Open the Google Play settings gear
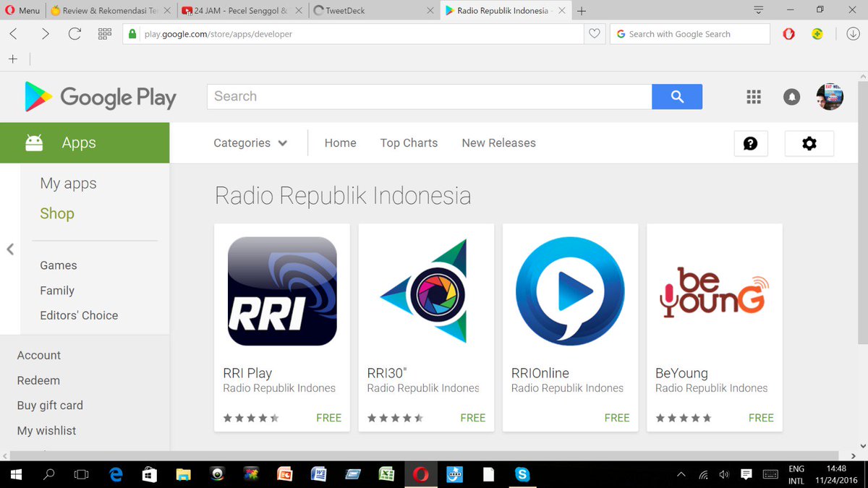868x488 pixels. (x=809, y=143)
